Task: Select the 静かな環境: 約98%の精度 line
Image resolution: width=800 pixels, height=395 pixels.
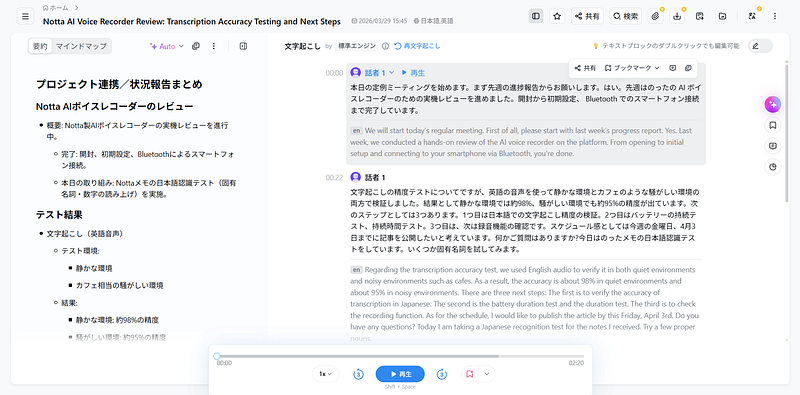Action: click(117, 320)
